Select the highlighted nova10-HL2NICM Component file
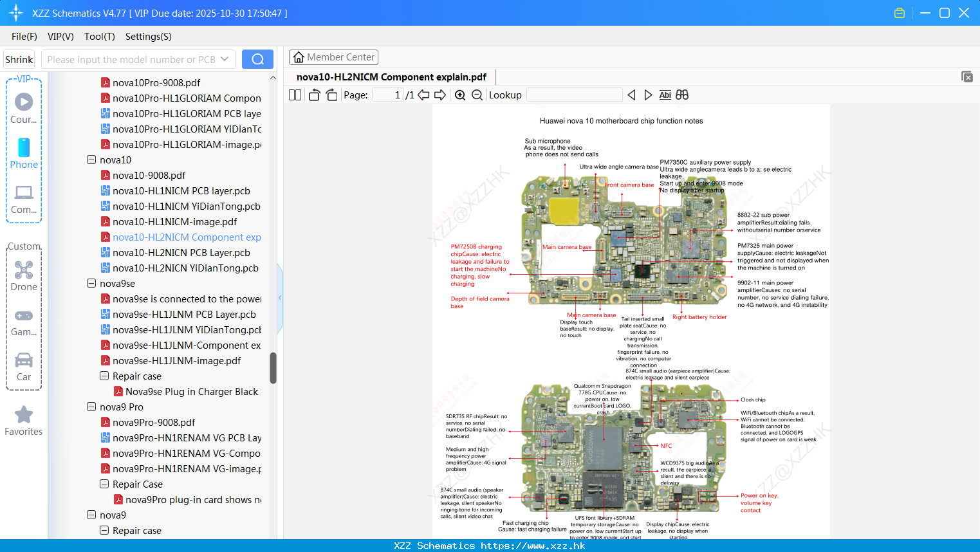 click(x=187, y=237)
